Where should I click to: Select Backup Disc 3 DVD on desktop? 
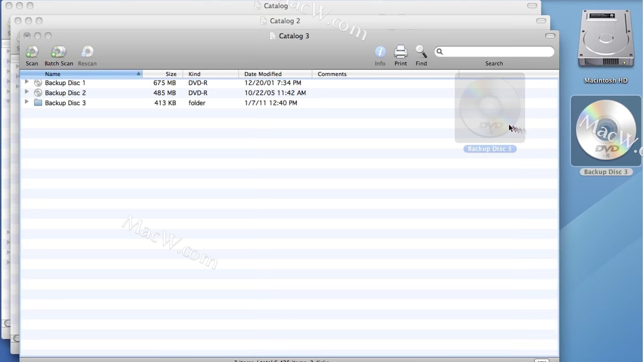point(606,131)
